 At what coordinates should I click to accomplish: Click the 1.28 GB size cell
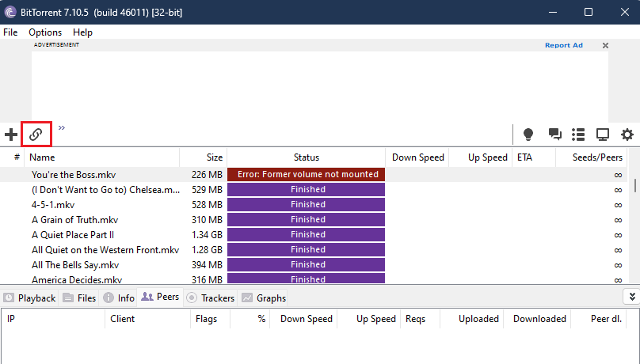(207, 250)
